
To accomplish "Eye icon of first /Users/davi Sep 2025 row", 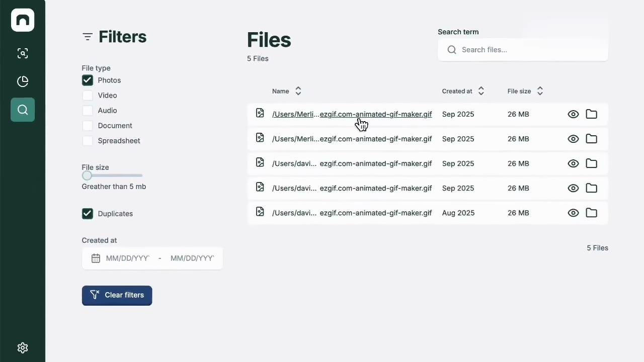I will coord(573,163).
